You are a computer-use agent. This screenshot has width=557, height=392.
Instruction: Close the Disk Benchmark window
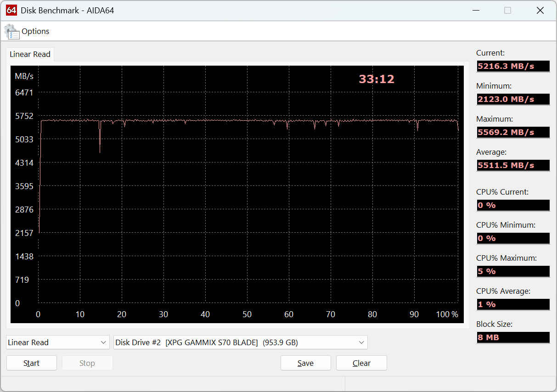[x=540, y=10]
